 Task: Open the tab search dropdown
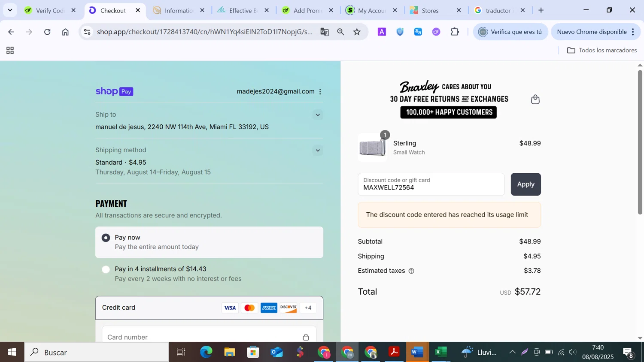pyautogui.click(x=10, y=10)
